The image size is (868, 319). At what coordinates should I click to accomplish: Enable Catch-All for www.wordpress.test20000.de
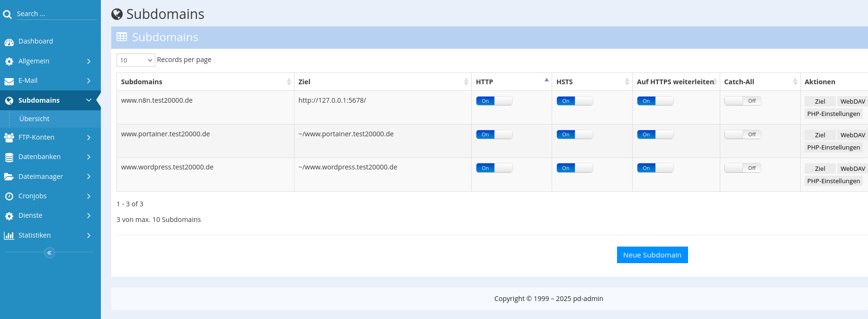click(x=742, y=168)
